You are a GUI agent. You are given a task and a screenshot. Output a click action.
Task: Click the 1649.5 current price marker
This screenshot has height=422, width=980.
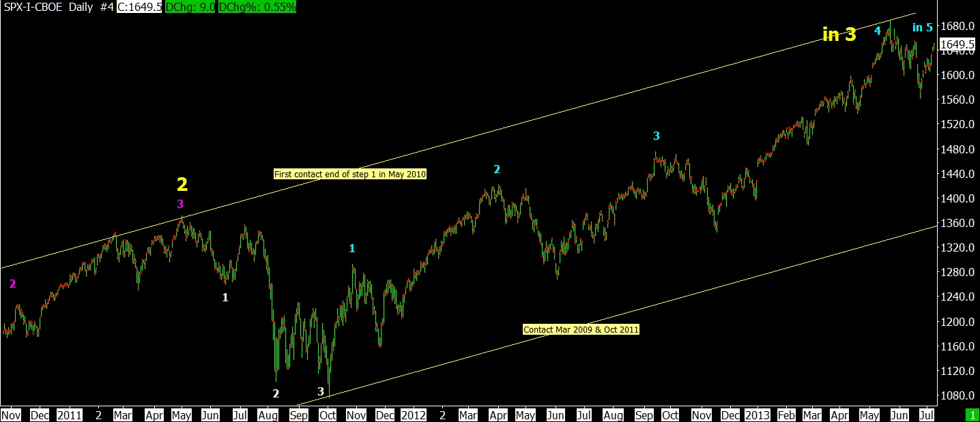click(x=957, y=45)
